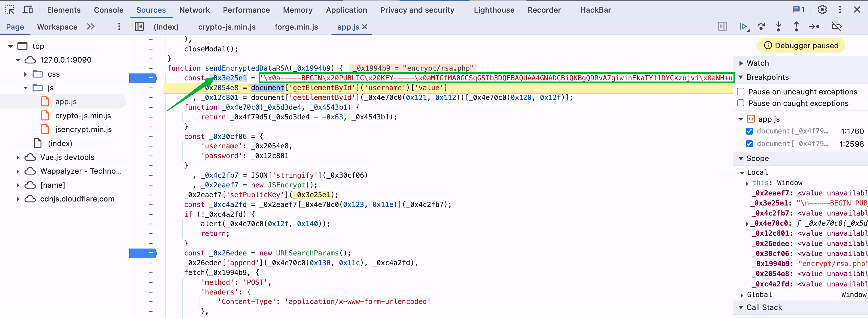Screen dimensions: 868x318
Task: Select the Workspace navigator tab
Action: pyautogui.click(x=57, y=27)
